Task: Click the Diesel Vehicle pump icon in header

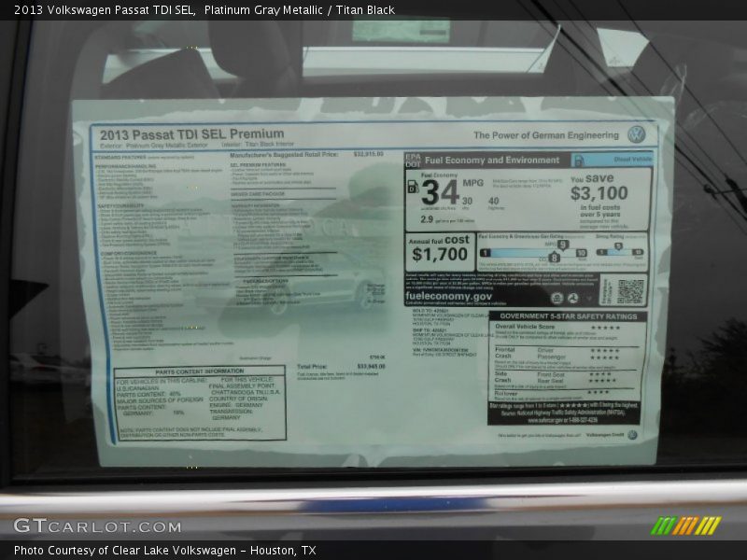Action: 578,161
